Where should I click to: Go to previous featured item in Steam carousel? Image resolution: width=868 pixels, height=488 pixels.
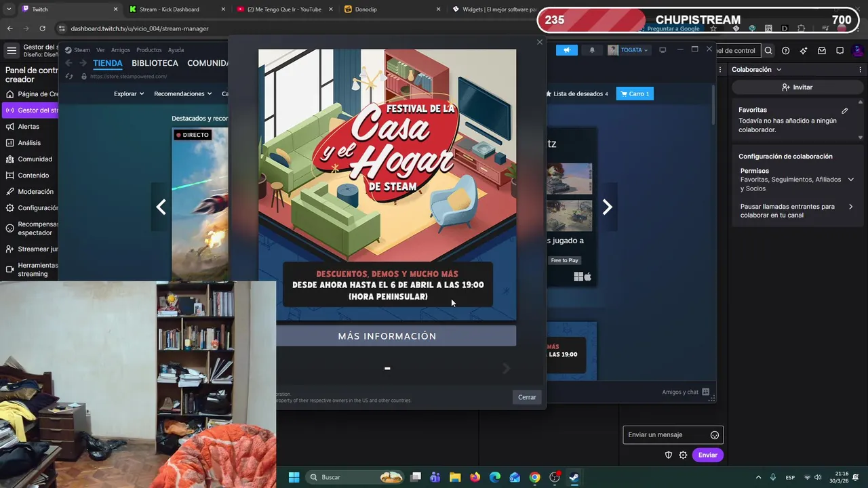click(161, 207)
